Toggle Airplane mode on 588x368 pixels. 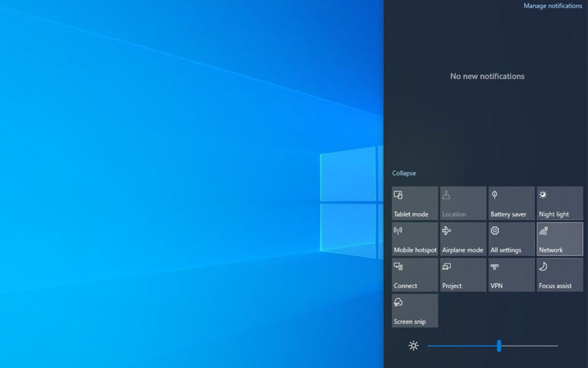point(463,239)
